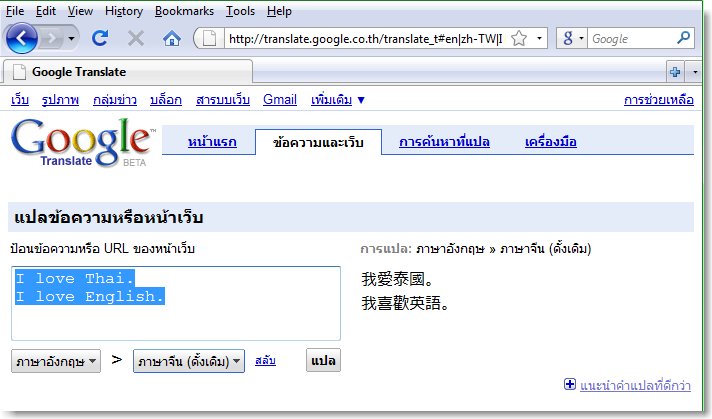Open the address bar history dropdown
The height and width of the screenshot is (419, 712).
(x=539, y=39)
